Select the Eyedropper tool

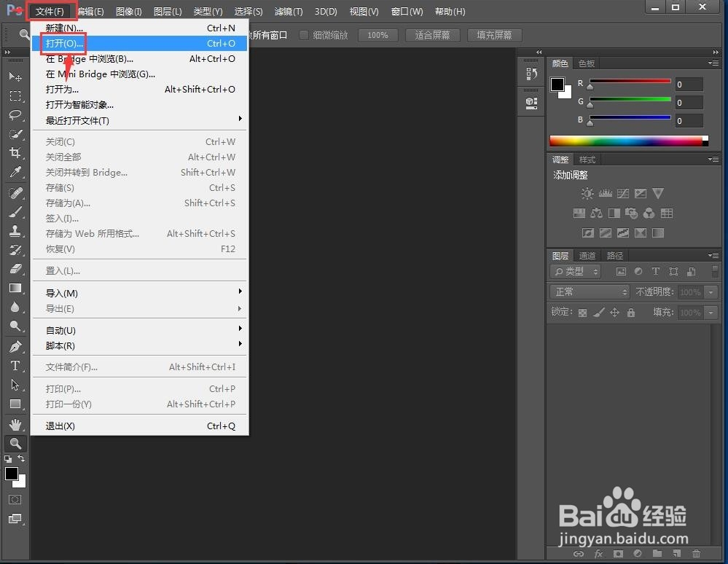(15, 172)
